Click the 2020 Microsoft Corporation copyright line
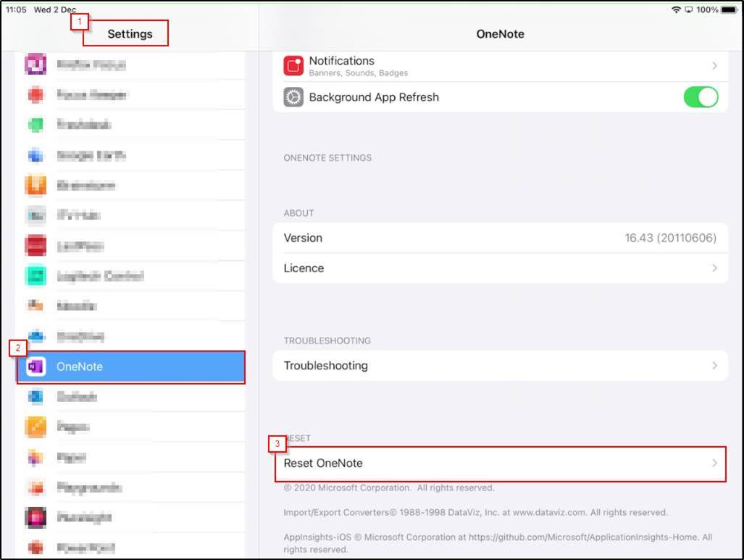 tap(389, 488)
